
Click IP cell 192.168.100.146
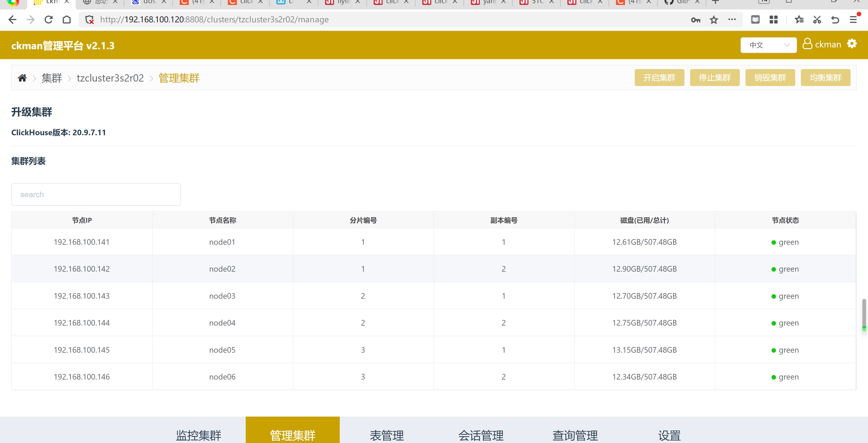tap(82, 377)
